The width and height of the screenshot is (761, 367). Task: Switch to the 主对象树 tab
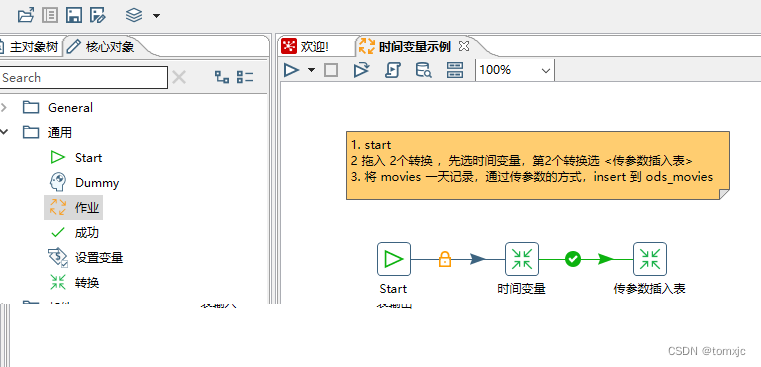pos(30,47)
